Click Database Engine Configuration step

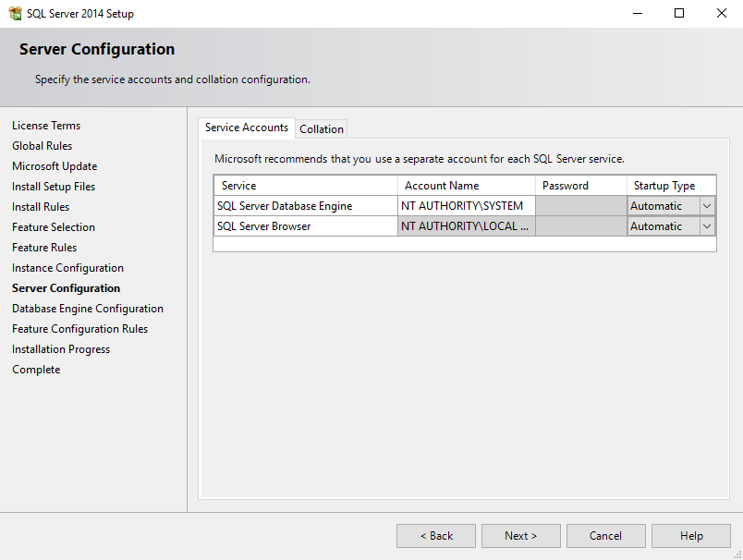(x=88, y=309)
